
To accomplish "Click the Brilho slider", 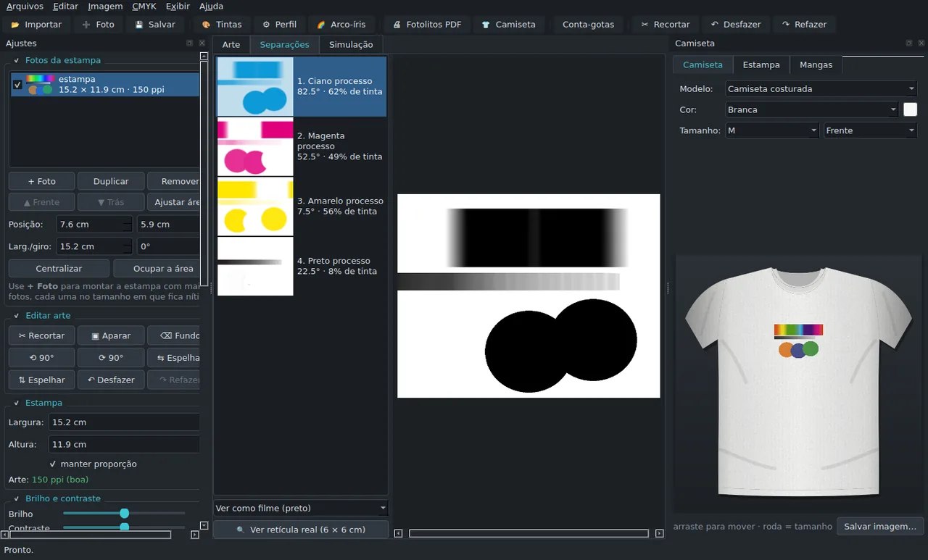I will coord(124,513).
